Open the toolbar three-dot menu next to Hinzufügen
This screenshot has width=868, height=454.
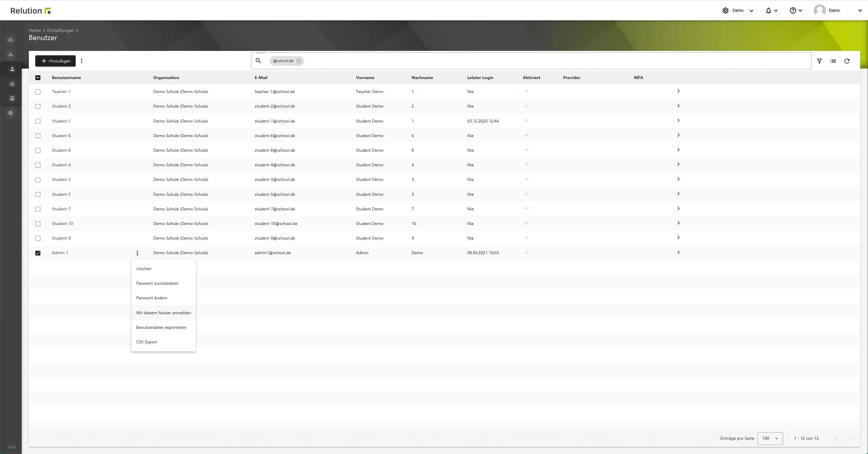81,61
